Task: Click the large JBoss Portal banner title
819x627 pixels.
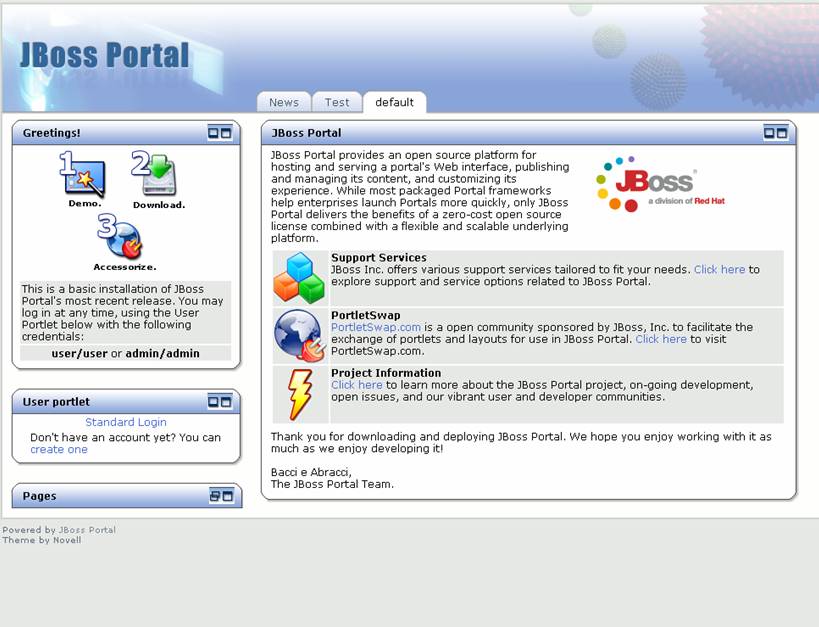Action: (104, 55)
